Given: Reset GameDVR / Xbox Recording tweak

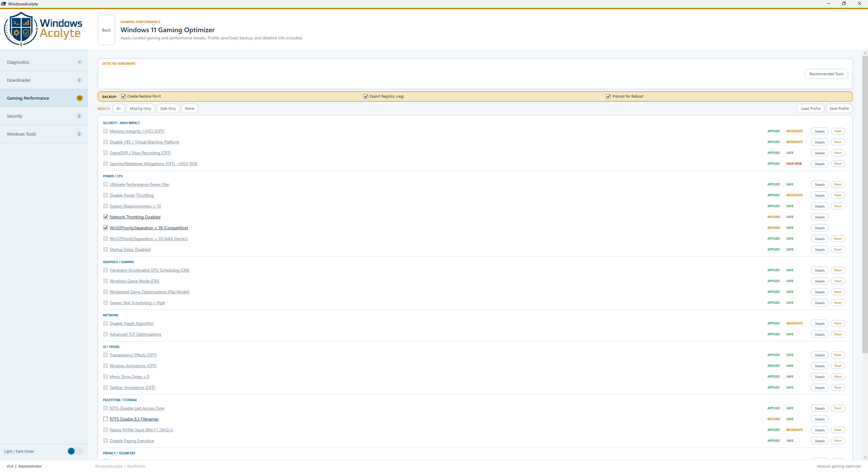Looking at the screenshot, I should (838, 153).
